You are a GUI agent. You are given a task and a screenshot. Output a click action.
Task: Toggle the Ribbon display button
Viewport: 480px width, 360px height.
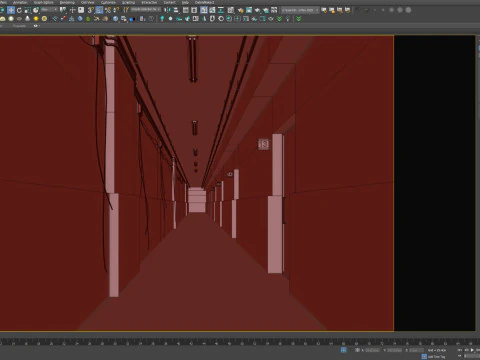pyautogui.click(x=204, y=10)
